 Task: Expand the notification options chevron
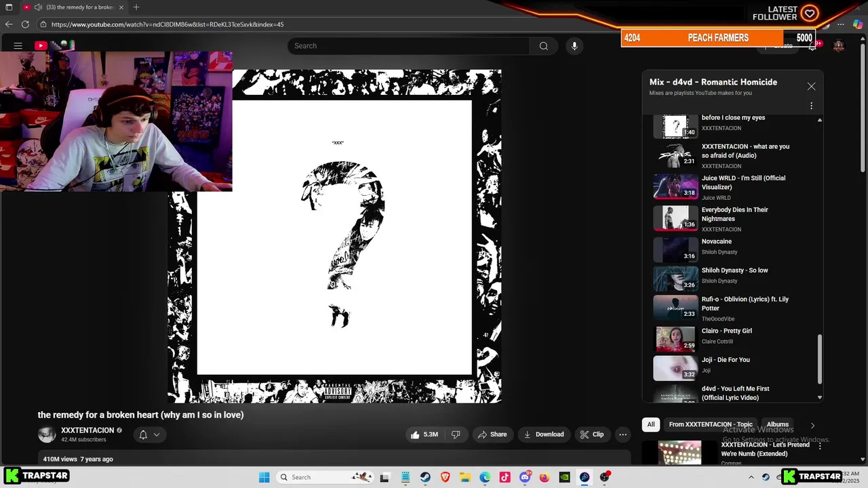click(x=157, y=434)
